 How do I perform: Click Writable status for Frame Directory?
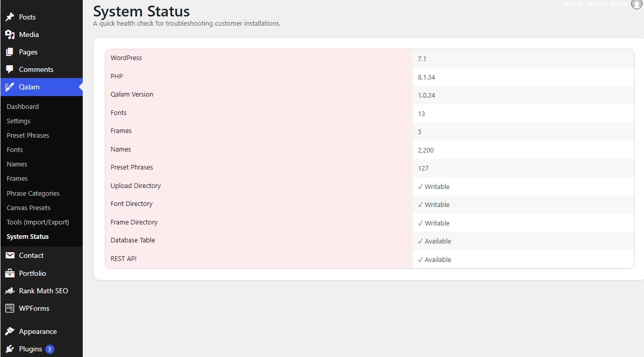[434, 223]
